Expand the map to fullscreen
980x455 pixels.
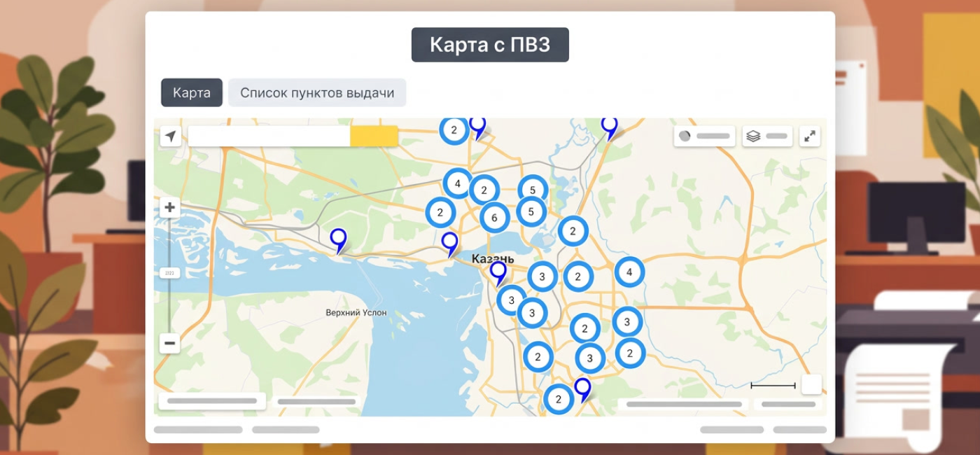(x=810, y=136)
